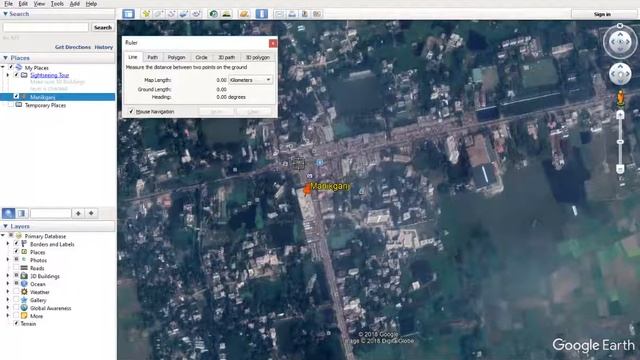This screenshot has width=640, height=360.
Task: Click the Add Placemark pushpin icon
Action: click(146, 14)
